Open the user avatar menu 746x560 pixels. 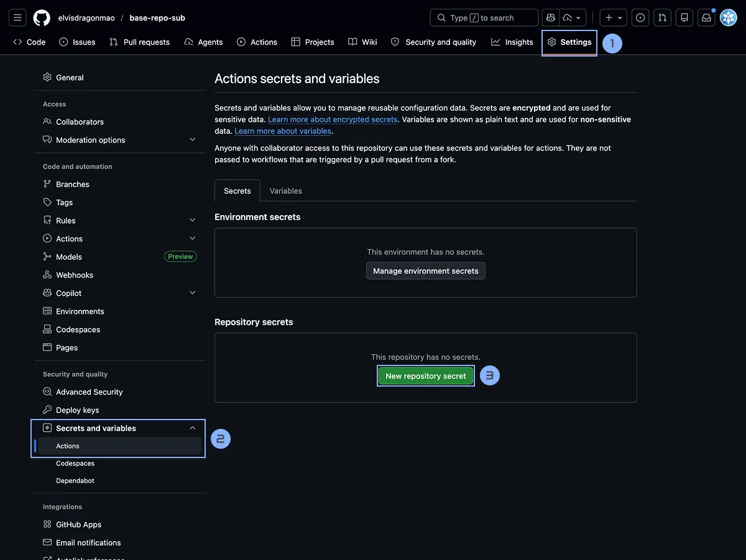pyautogui.click(x=728, y=17)
